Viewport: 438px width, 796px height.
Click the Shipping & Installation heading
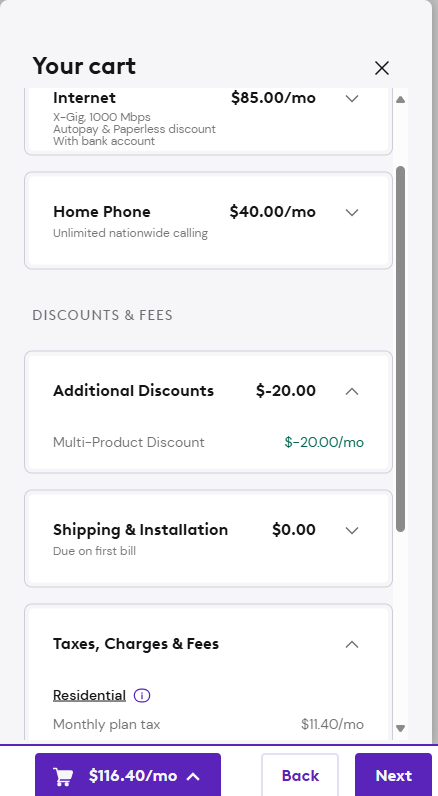click(x=141, y=529)
